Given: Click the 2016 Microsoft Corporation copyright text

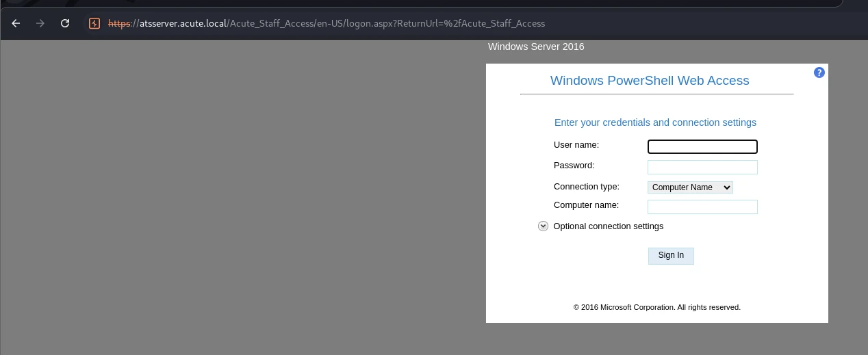Looking at the screenshot, I should coord(657,308).
